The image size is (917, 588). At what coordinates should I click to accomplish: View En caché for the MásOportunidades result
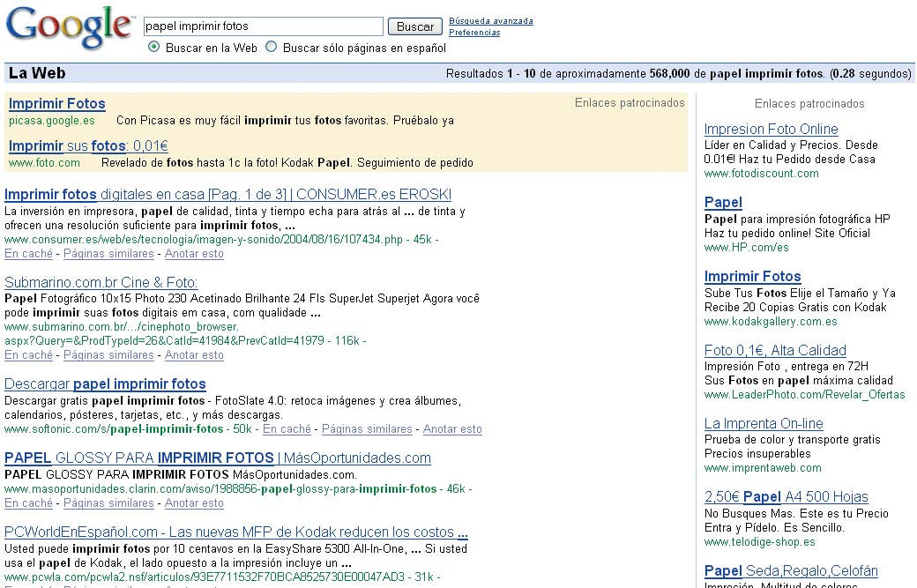point(28,503)
